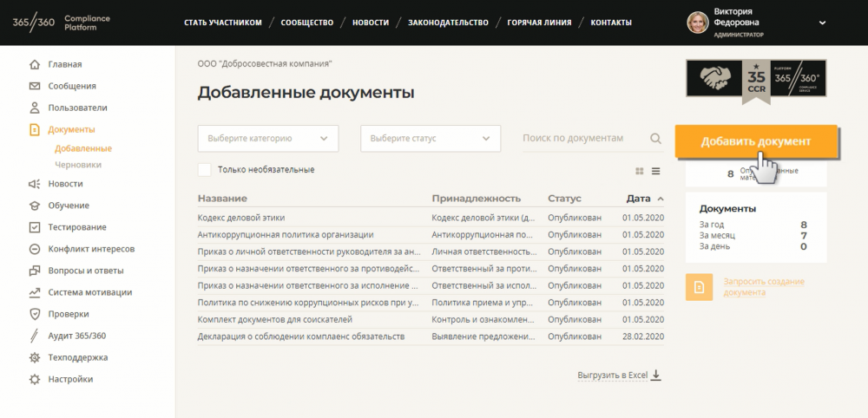Open Приказ о назначении ответственного за противодейс… row
The height and width of the screenshot is (418, 868).
click(431, 269)
